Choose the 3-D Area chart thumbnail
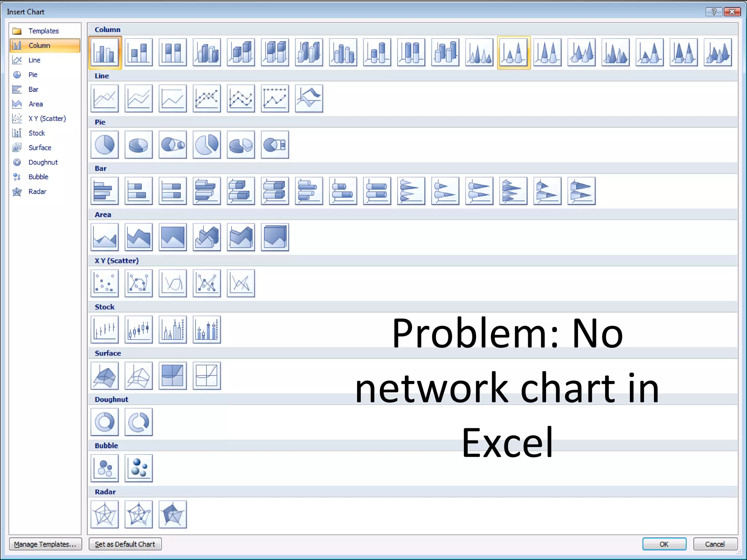Viewport: 747px width, 560px height. tap(207, 237)
